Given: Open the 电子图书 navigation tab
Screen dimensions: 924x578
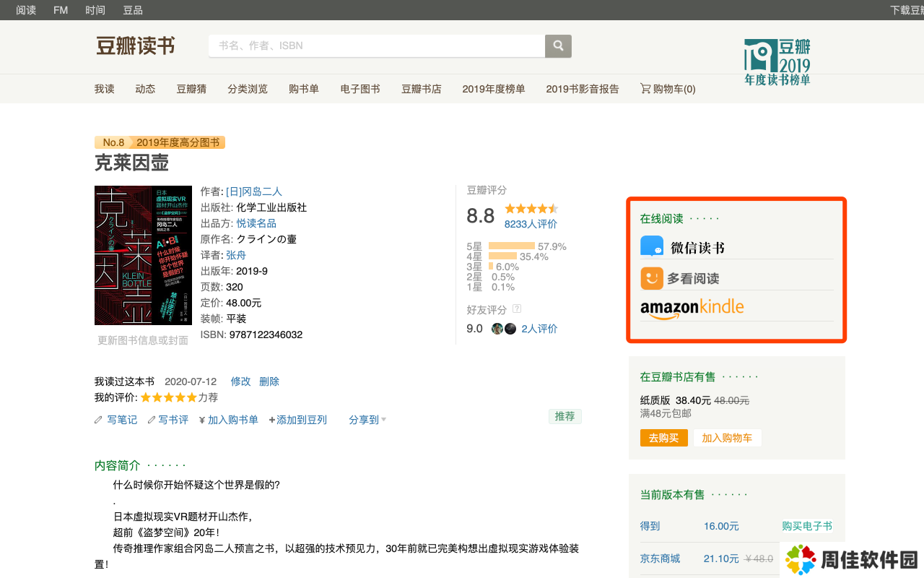Looking at the screenshot, I should [x=360, y=89].
